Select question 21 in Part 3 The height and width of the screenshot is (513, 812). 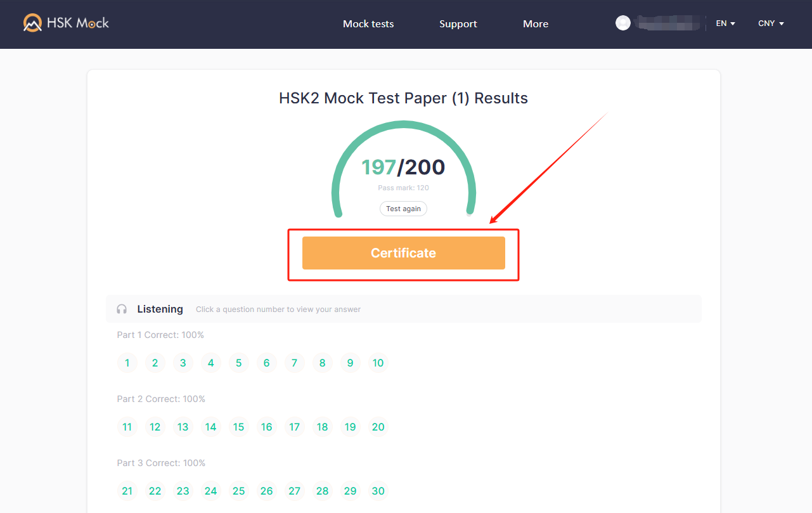[x=127, y=491]
